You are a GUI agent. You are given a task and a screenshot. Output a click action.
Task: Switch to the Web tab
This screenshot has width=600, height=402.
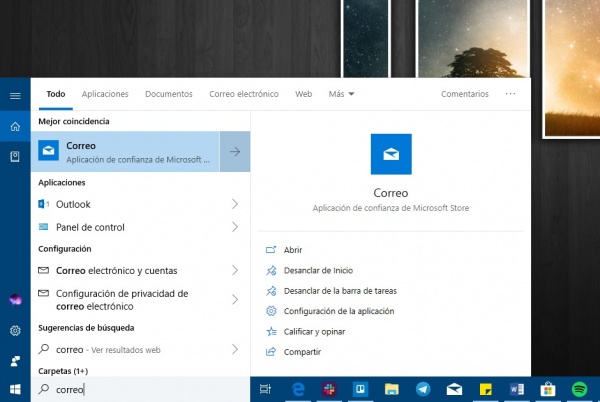[x=303, y=94]
